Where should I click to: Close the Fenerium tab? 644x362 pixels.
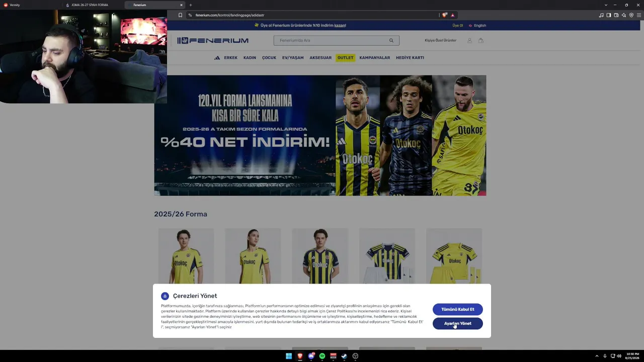click(x=181, y=5)
